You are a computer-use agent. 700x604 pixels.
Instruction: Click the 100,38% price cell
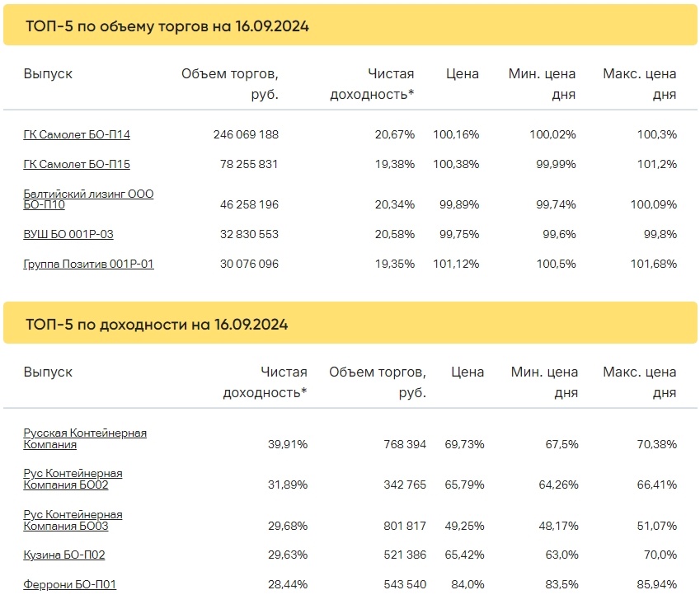pos(456,164)
